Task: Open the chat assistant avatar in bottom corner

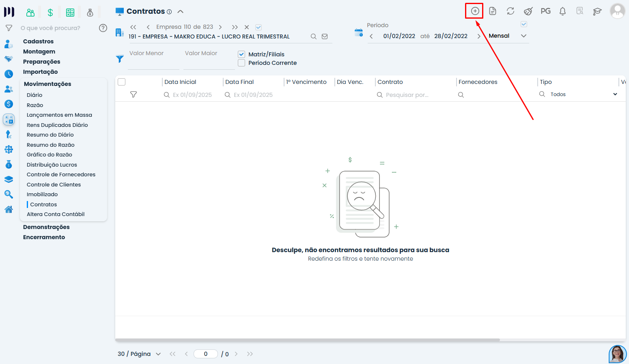Action: 617,354
